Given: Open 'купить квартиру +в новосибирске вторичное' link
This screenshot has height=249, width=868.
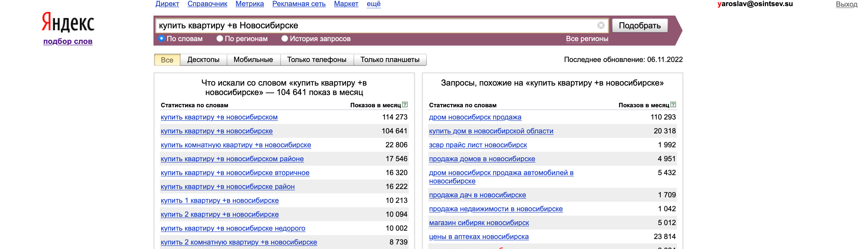Looking at the screenshot, I should tap(235, 173).
